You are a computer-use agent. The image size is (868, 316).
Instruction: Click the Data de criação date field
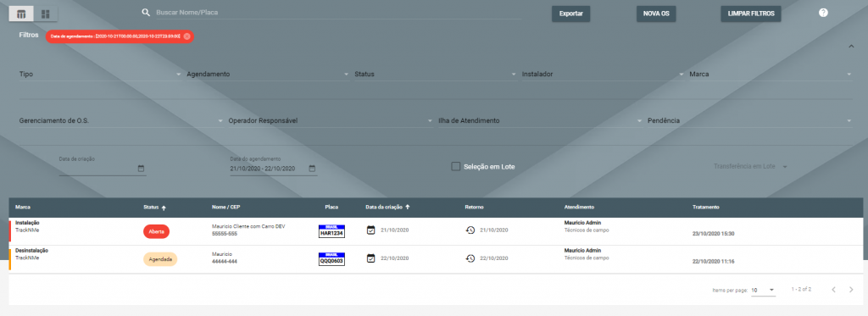[x=103, y=169]
